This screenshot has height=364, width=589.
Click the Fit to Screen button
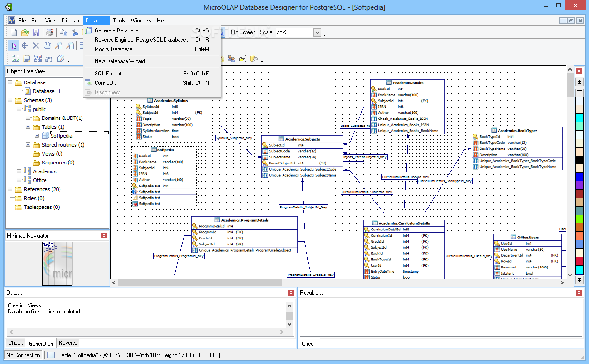pyautogui.click(x=241, y=32)
